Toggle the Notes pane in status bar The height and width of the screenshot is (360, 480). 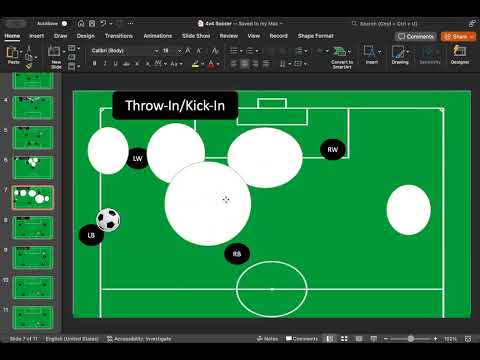[267, 339]
